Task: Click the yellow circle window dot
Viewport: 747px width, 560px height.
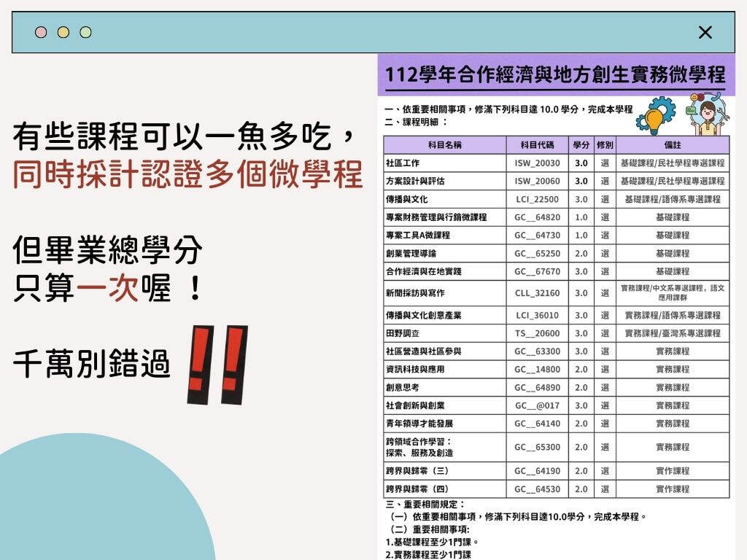Action: (63, 32)
